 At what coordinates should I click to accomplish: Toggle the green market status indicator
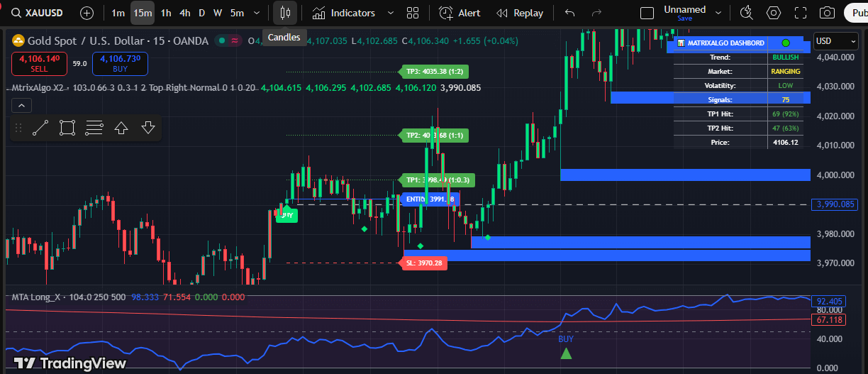tap(221, 41)
